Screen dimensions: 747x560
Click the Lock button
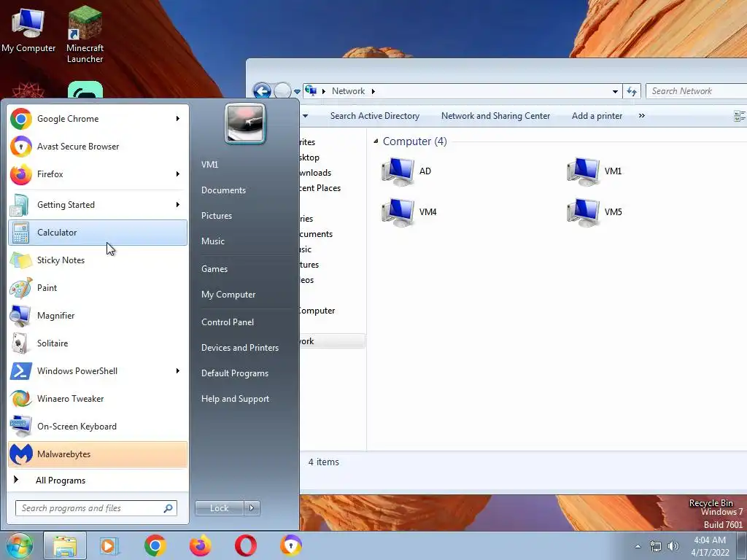click(220, 508)
